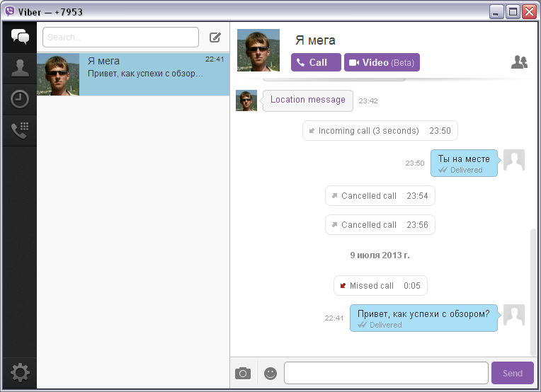Focus the Search input field
Viewport: 541px width, 392px height.
(121, 38)
